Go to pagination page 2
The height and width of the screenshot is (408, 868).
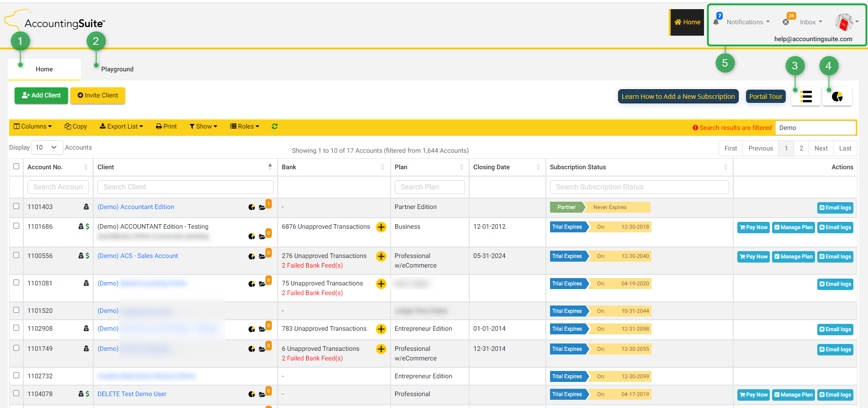(801, 148)
